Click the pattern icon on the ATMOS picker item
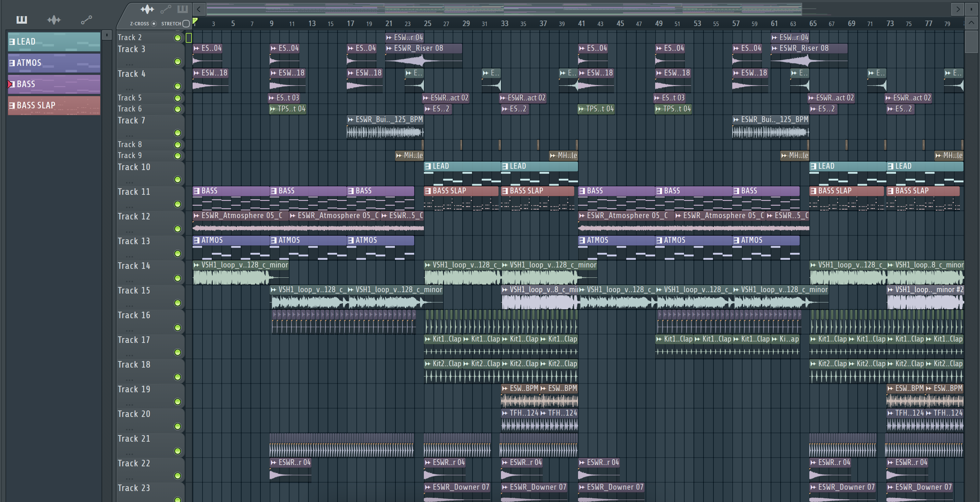 click(x=12, y=63)
